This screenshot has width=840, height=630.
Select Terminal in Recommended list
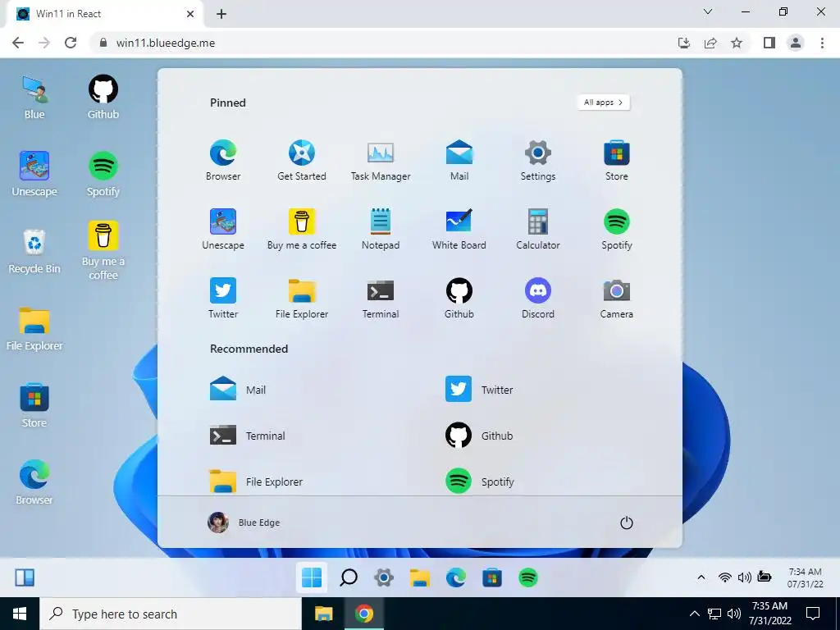click(x=248, y=436)
